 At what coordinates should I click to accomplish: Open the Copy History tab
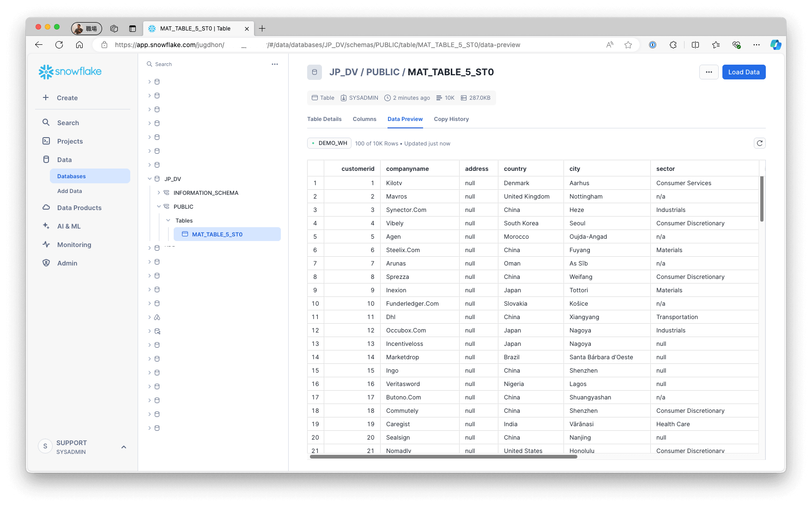pos(451,119)
